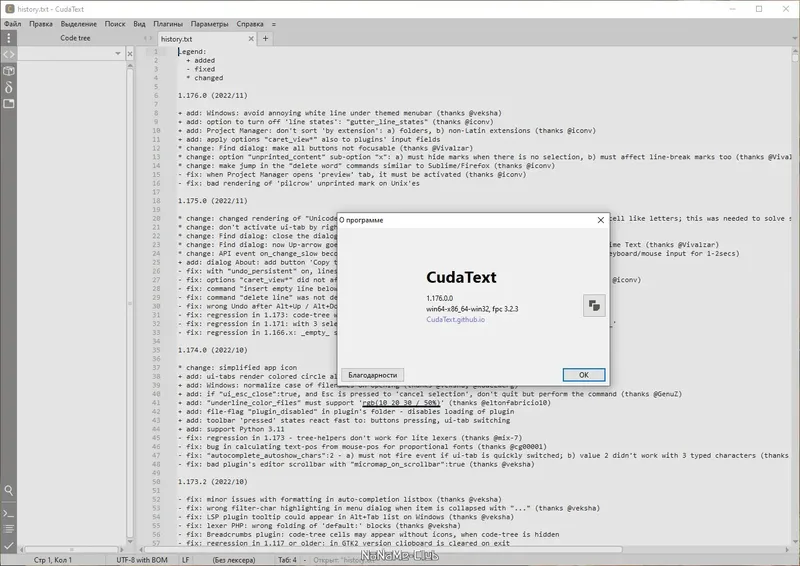Open the Поиск menu
The width and height of the screenshot is (800, 566).
coord(115,24)
